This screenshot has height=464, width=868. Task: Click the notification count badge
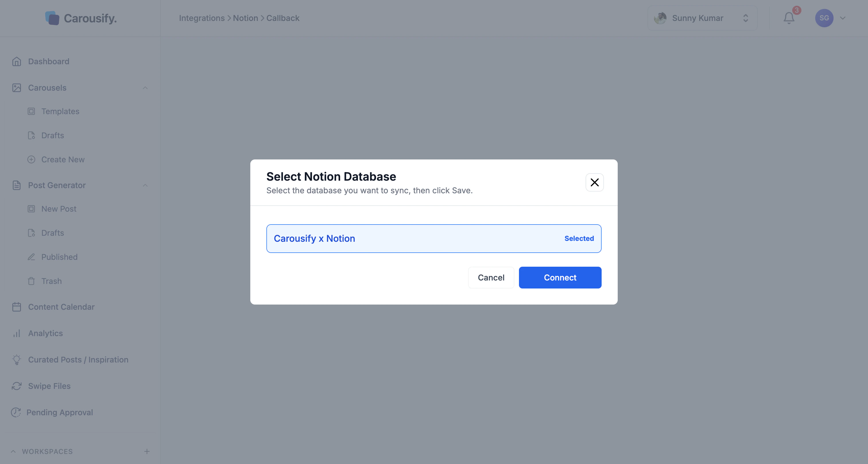[797, 10]
